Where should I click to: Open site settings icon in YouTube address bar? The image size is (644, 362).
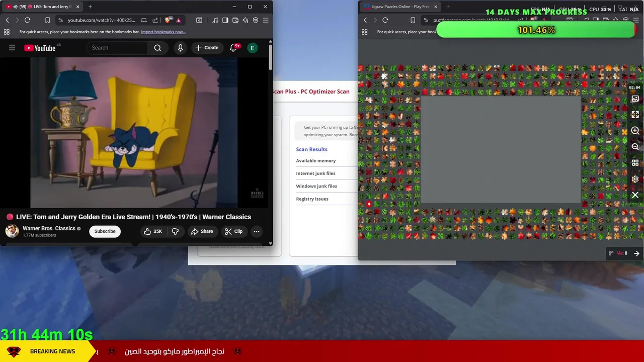click(x=60, y=20)
